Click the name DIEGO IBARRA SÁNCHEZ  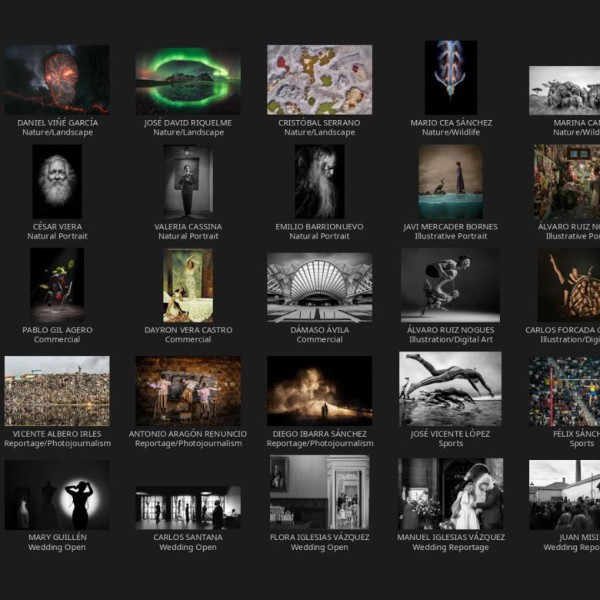click(320, 434)
